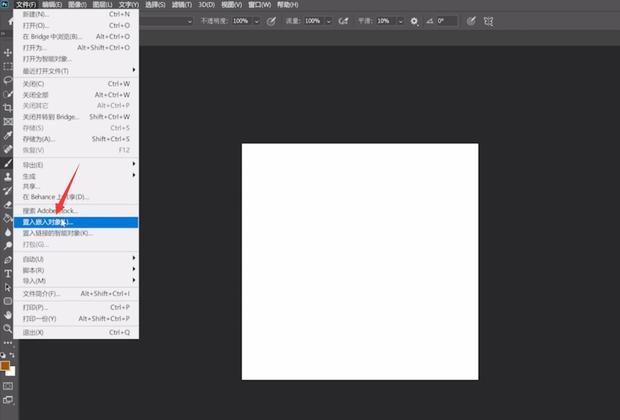The height and width of the screenshot is (420, 620).
Task: Open the 3D (D) menu
Action: click(x=206, y=5)
